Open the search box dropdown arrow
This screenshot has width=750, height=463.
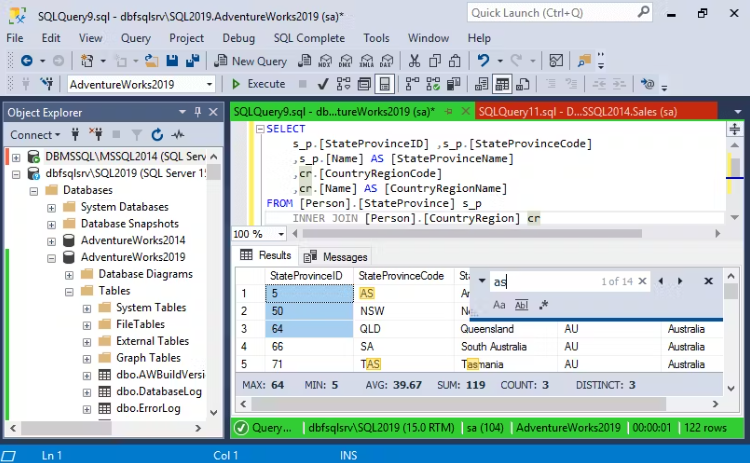482,281
